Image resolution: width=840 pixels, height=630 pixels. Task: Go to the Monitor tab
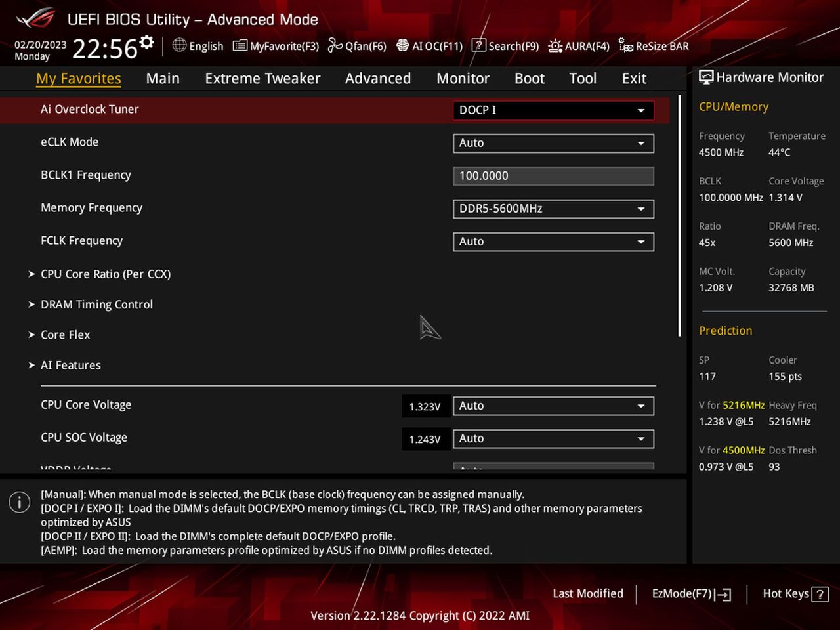[463, 79]
